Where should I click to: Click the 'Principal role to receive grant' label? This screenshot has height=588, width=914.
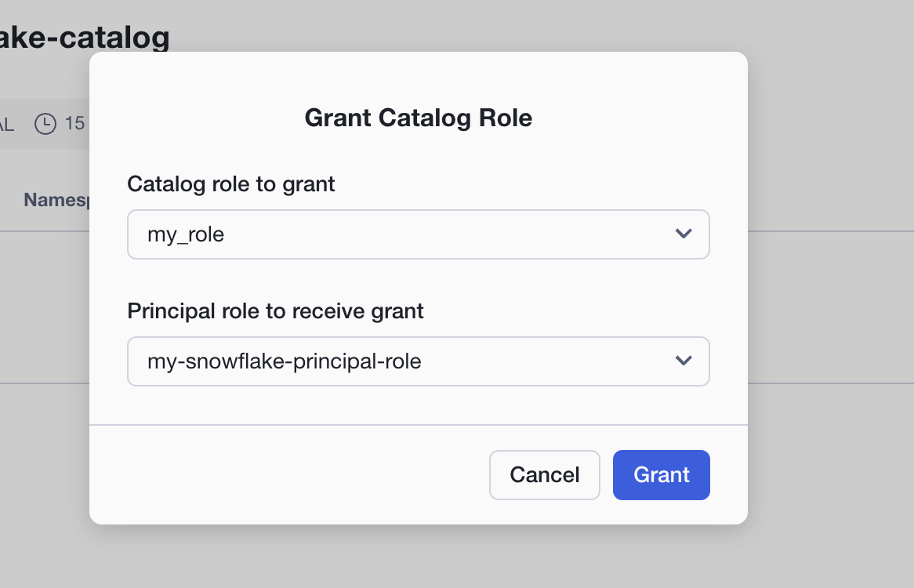click(x=275, y=311)
